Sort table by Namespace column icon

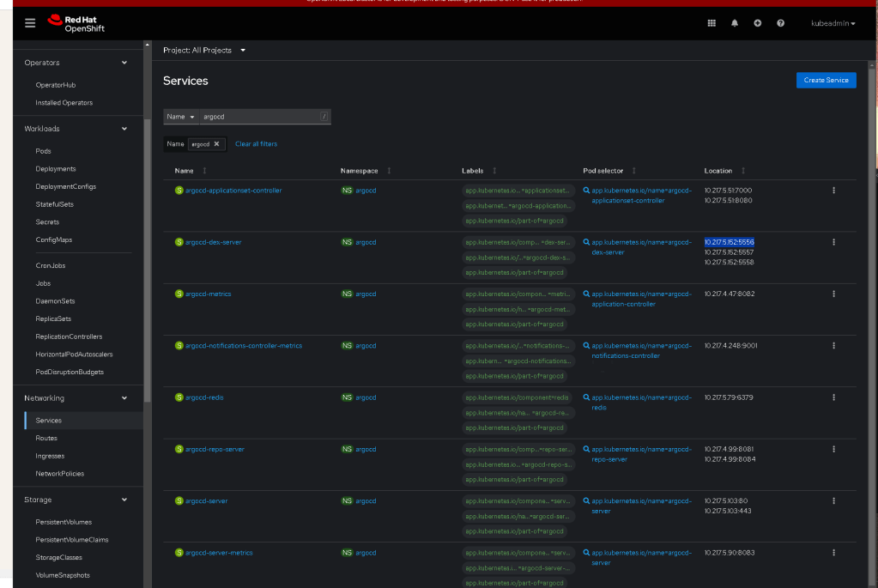[x=389, y=171]
